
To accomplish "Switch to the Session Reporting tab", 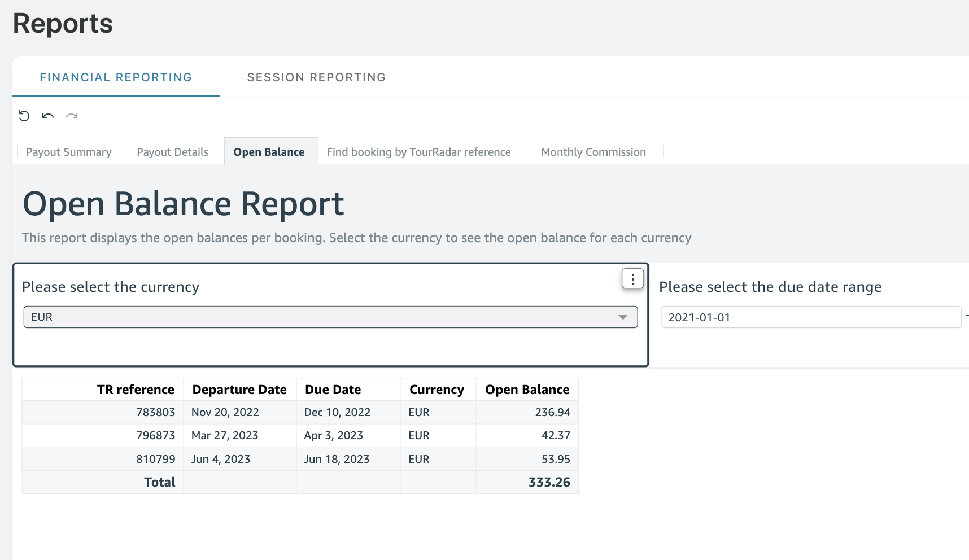I will coord(316,77).
